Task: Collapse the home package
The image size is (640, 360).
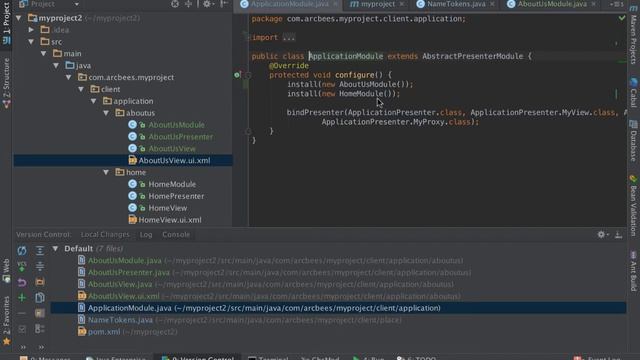Action: (x=107, y=172)
